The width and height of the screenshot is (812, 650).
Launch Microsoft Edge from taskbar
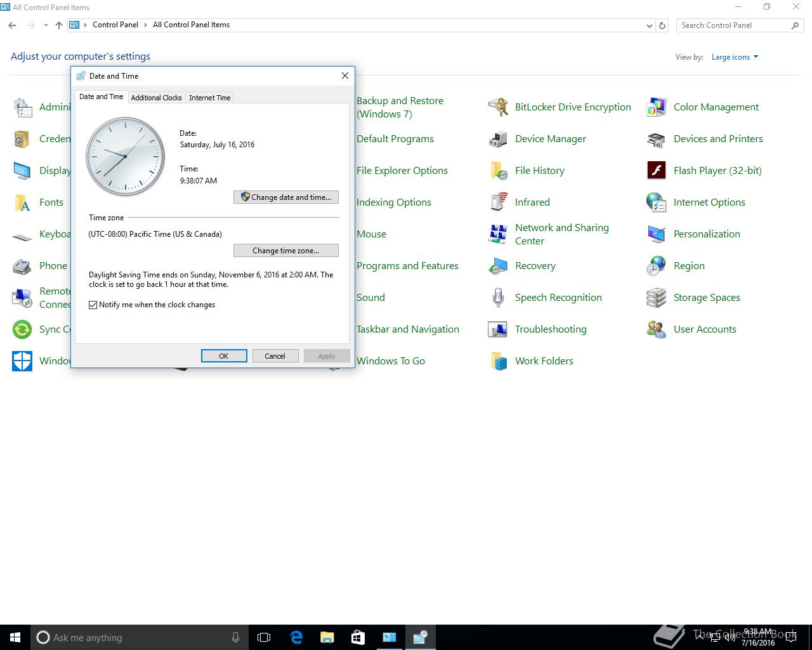click(x=296, y=637)
